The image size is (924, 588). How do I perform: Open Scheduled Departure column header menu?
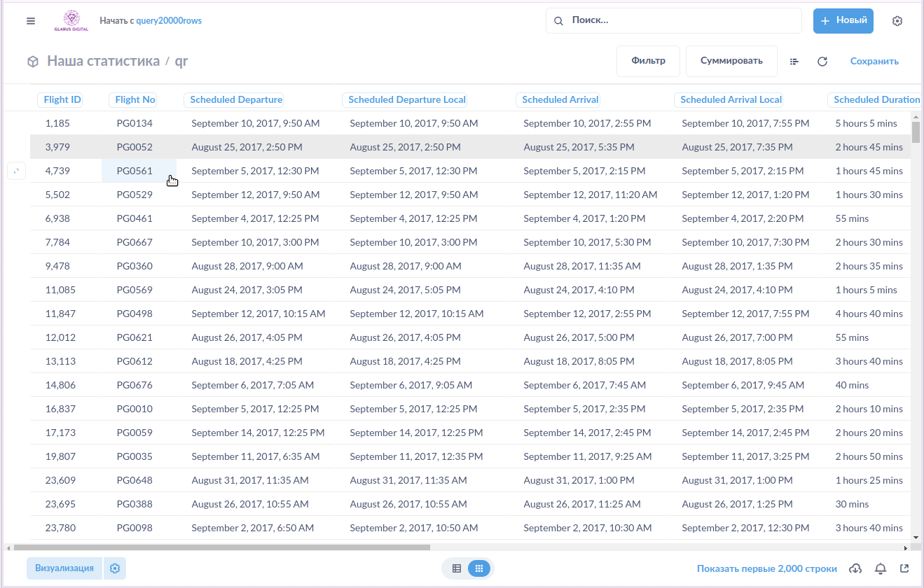[236, 99]
